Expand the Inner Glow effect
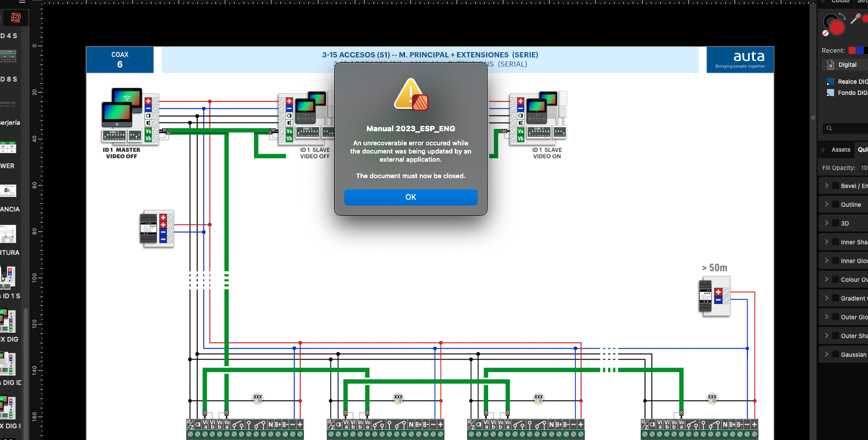This screenshot has height=440, width=868. (x=826, y=261)
